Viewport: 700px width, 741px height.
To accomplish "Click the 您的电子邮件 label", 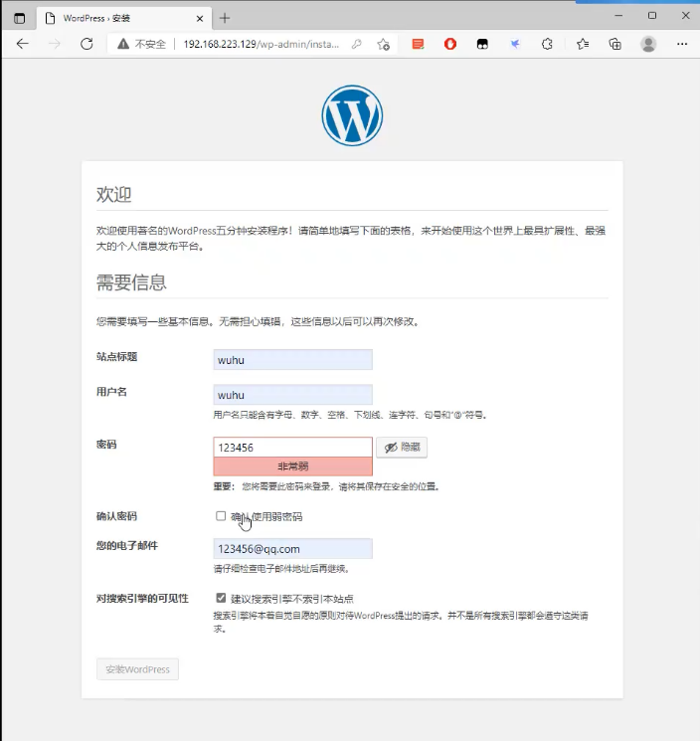I will pyautogui.click(x=127, y=545).
